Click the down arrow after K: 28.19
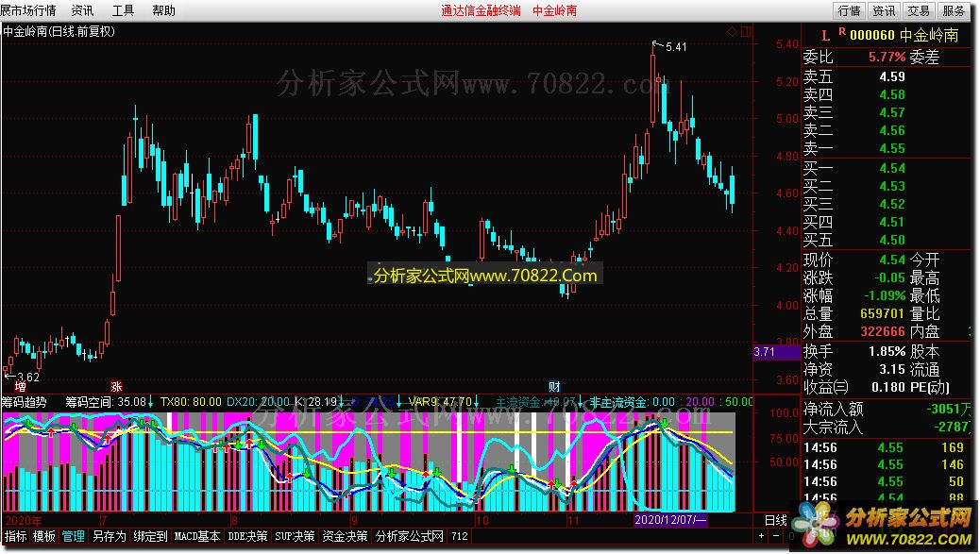 341,402
